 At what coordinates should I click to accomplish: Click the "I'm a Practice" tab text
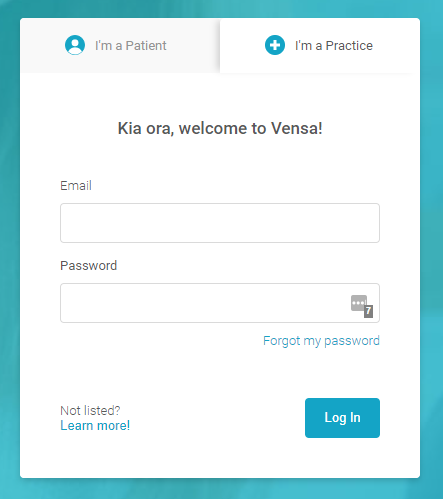click(x=334, y=46)
